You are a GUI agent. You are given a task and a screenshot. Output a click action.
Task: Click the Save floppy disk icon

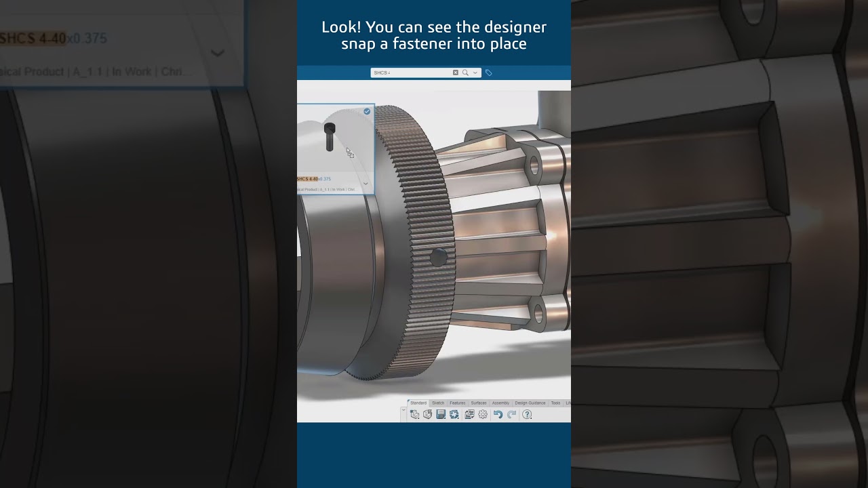click(441, 415)
